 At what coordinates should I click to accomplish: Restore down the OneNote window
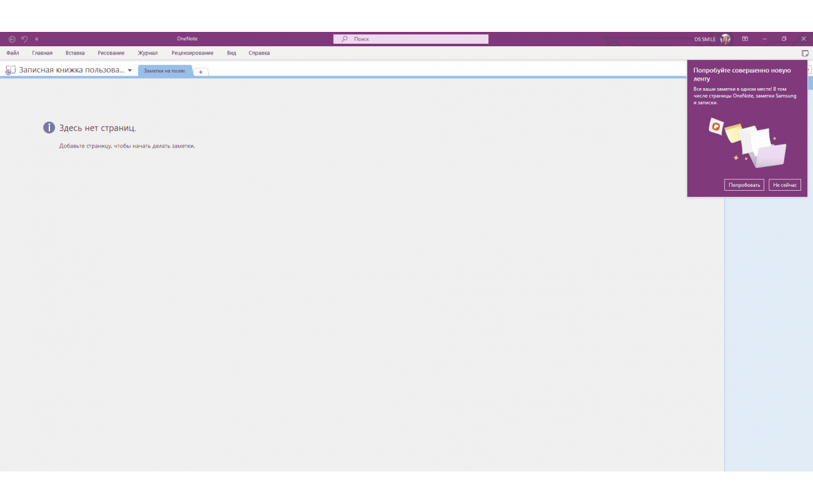pyautogui.click(x=784, y=39)
